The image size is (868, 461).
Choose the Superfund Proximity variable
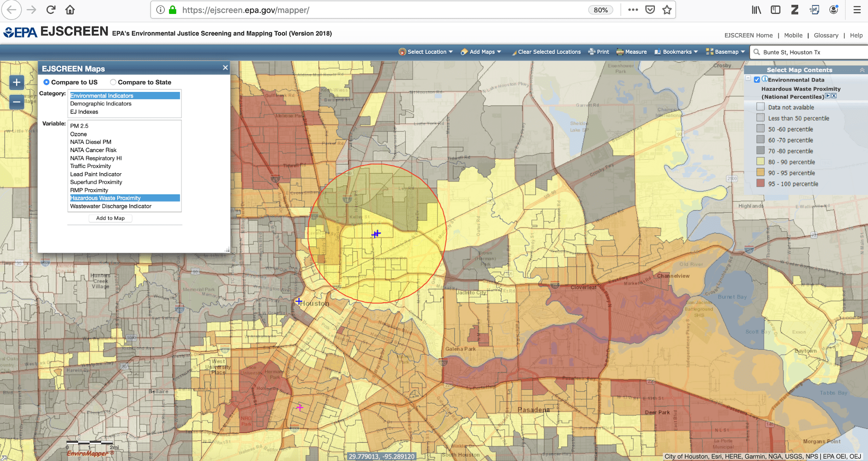coord(125,182)
